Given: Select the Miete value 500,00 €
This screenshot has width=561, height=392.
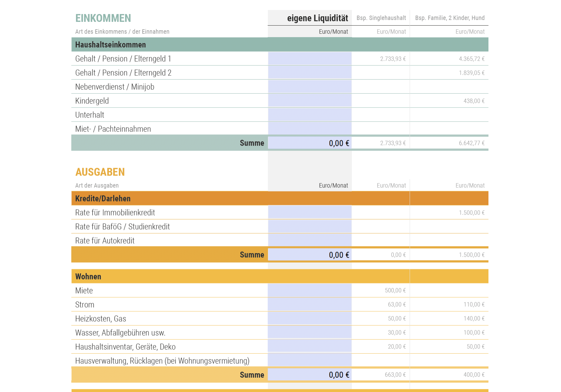Looking at the screenshot, I should [395, 290].
